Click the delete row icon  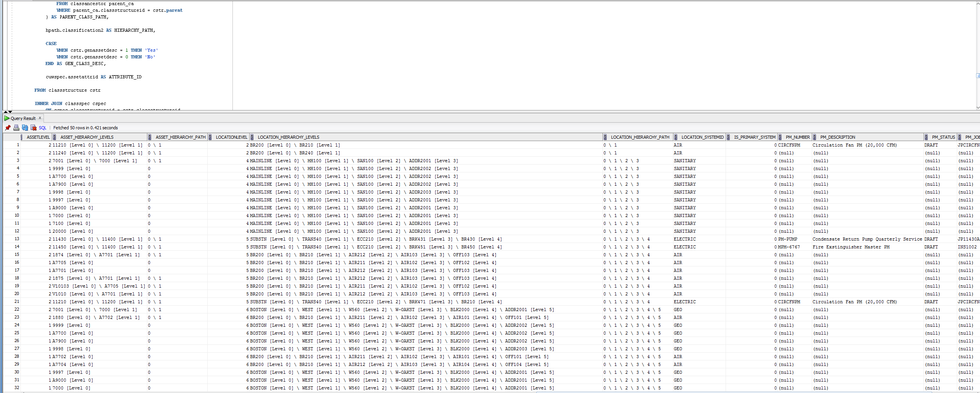click(x=33, y=128)
